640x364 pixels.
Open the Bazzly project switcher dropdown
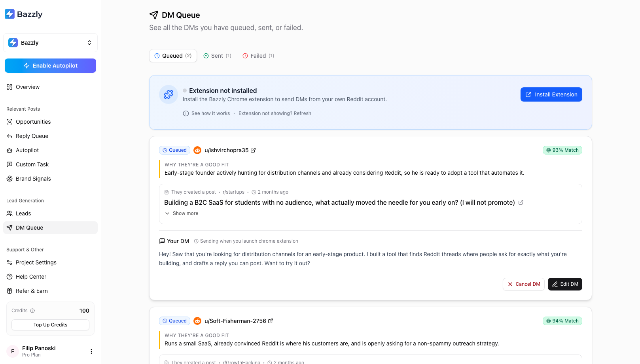(x=50, y=43)
